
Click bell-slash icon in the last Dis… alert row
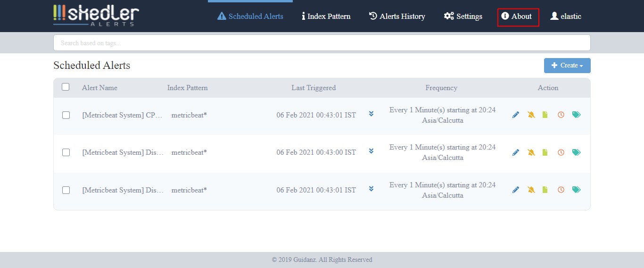point(531,190)
